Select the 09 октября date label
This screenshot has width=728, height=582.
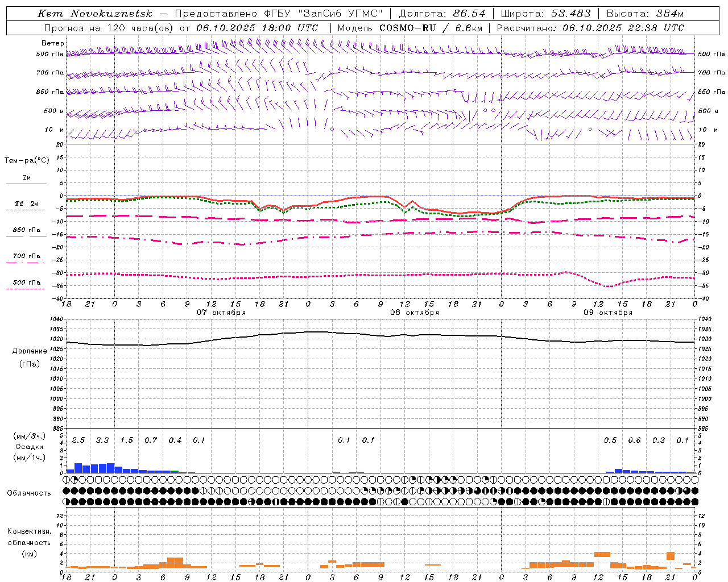tap(608, 313)
